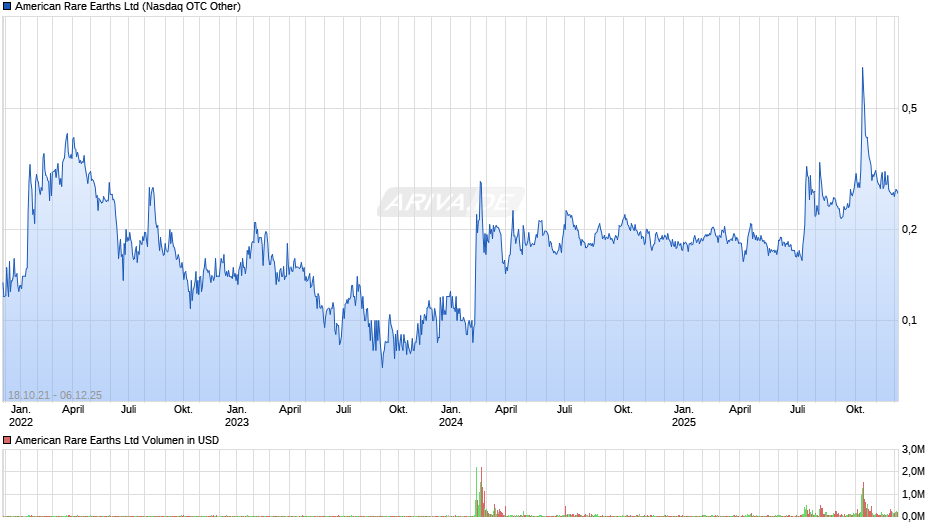Click the red legend square for volume chart
The width and height of the screenshot is (940, 526).
point(7,440)
